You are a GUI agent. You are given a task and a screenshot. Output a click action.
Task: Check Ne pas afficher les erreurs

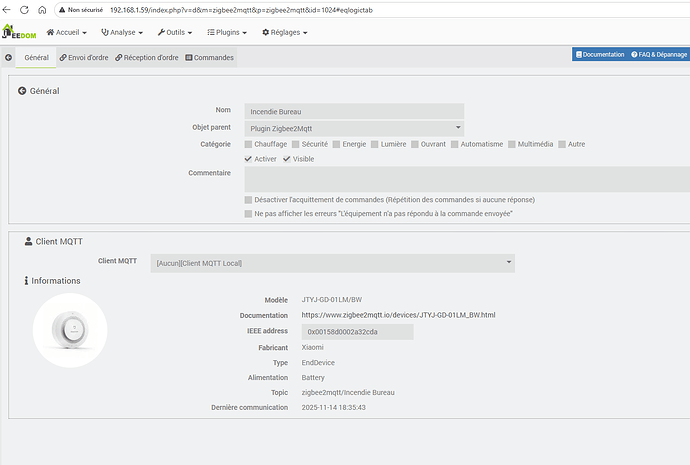pyautogui.click(x=248, y=213)
